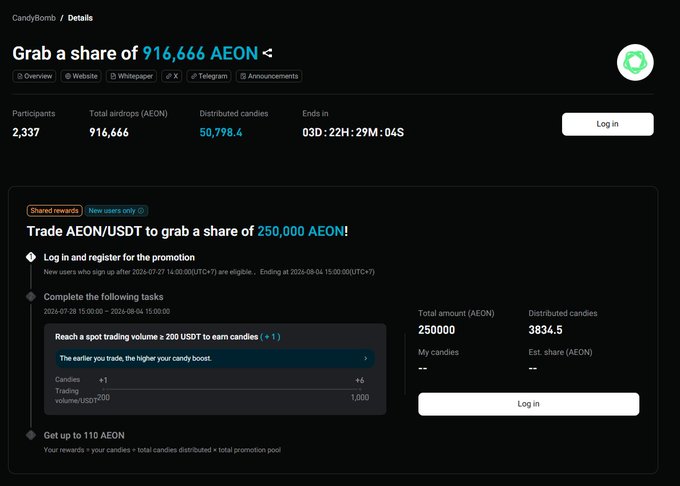Open the Announcements link

[269, 76]
